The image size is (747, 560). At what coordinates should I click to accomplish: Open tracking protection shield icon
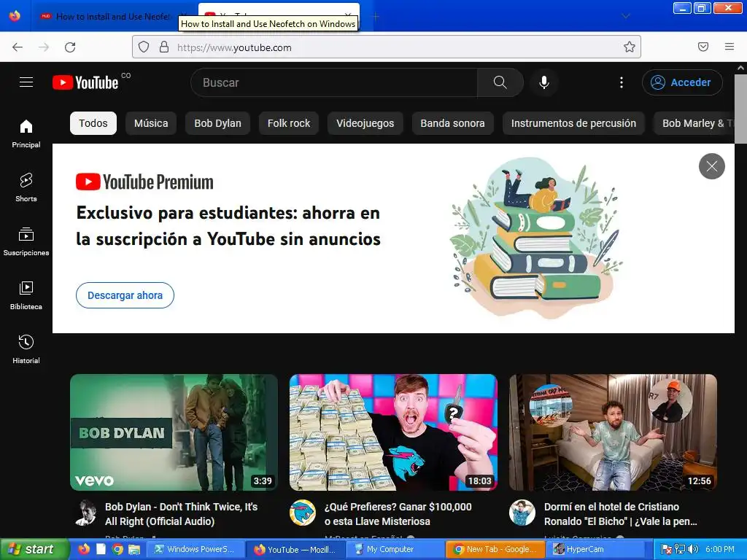click(144, 47)
